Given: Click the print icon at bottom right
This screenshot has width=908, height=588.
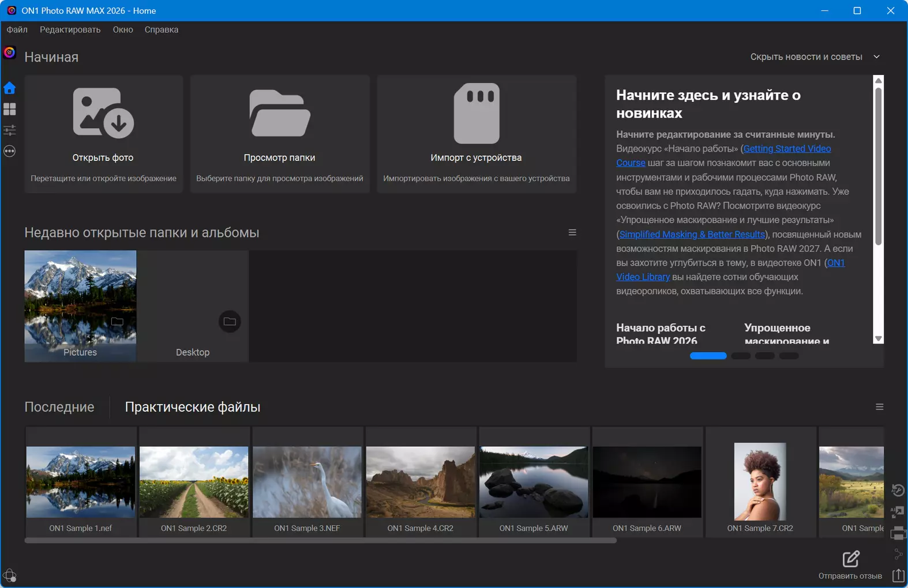Looking at the screenshot, I should (898, 533).
